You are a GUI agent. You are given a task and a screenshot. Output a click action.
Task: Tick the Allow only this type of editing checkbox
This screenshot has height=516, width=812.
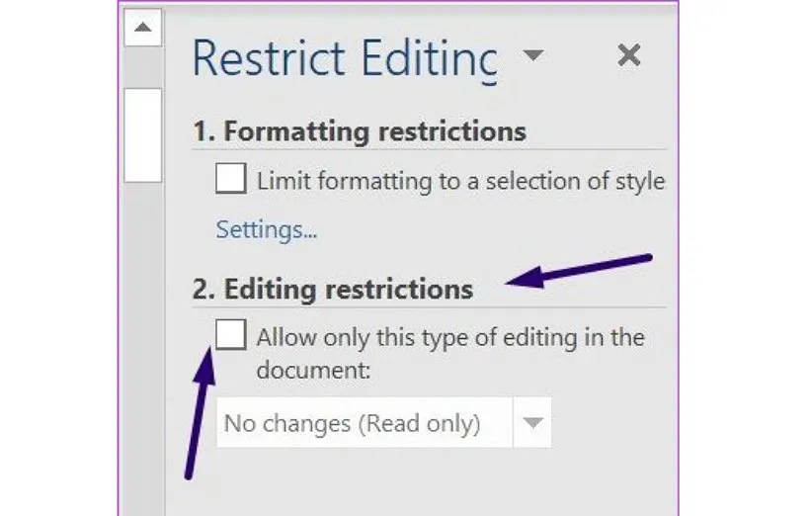coord(231,336)
